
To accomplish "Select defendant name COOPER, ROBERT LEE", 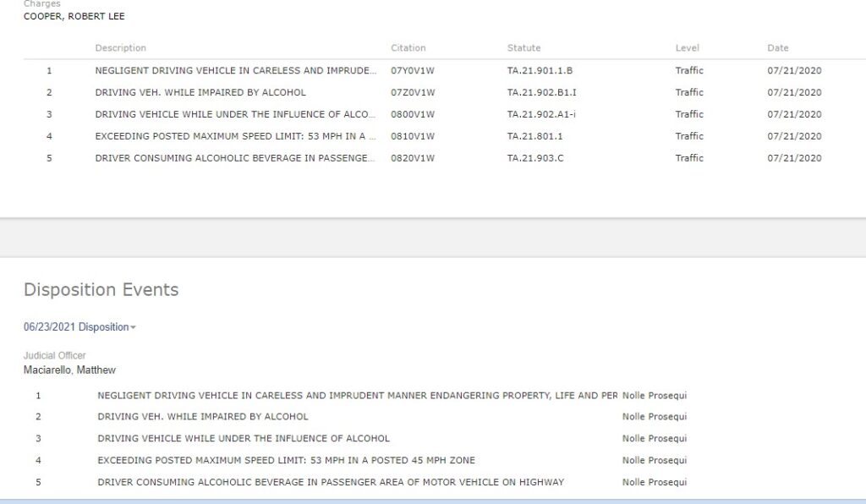I will coord(74,17).
